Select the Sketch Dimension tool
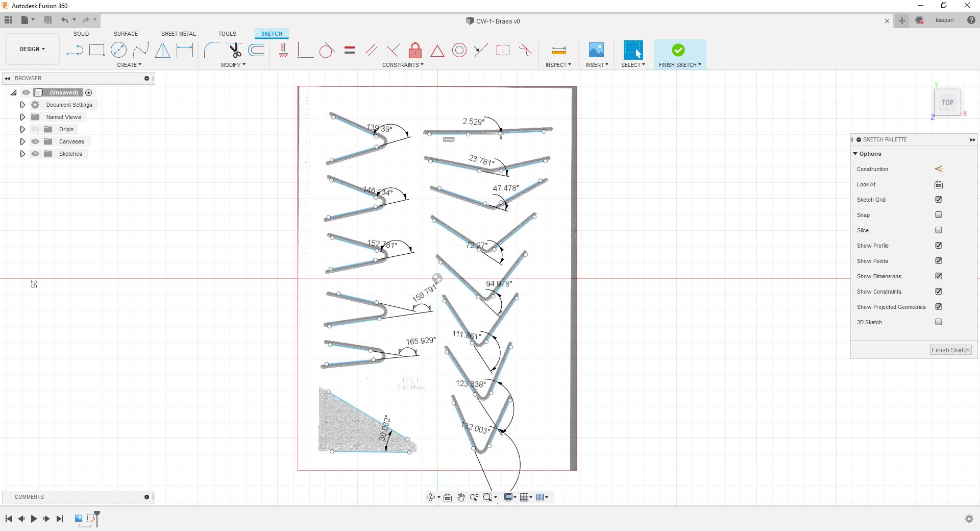This screenshot has width=980, height=531. pyautogui.click(x=185, y=50)
